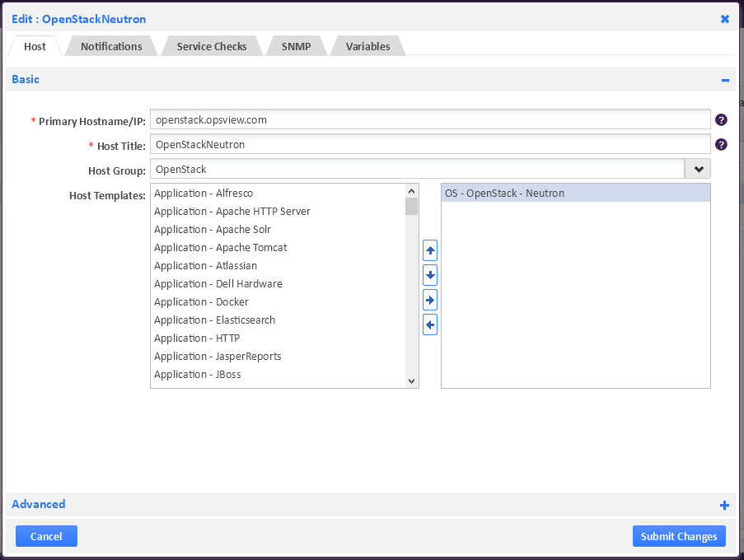Screen dimensions: 744x560
Task: Click the move down arrow icon
Action: pyautogui.click(x=429, y=275)
